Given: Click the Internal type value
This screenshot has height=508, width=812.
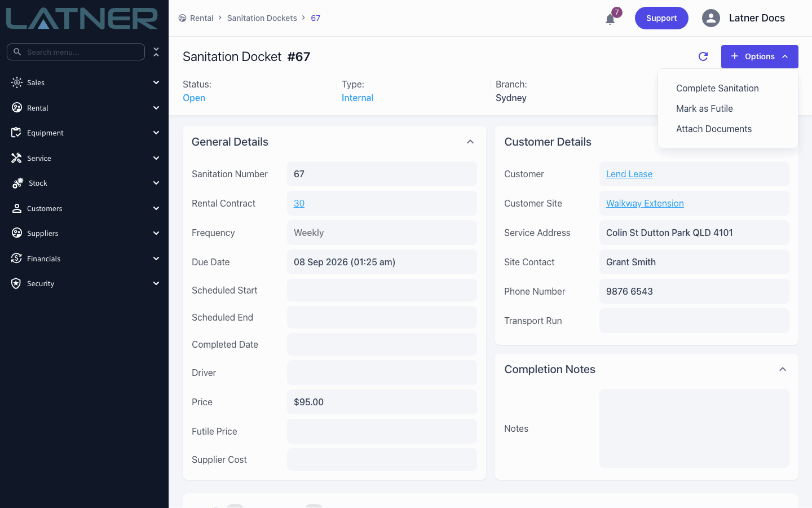Looking at the screenshot, I should point(358,98).
